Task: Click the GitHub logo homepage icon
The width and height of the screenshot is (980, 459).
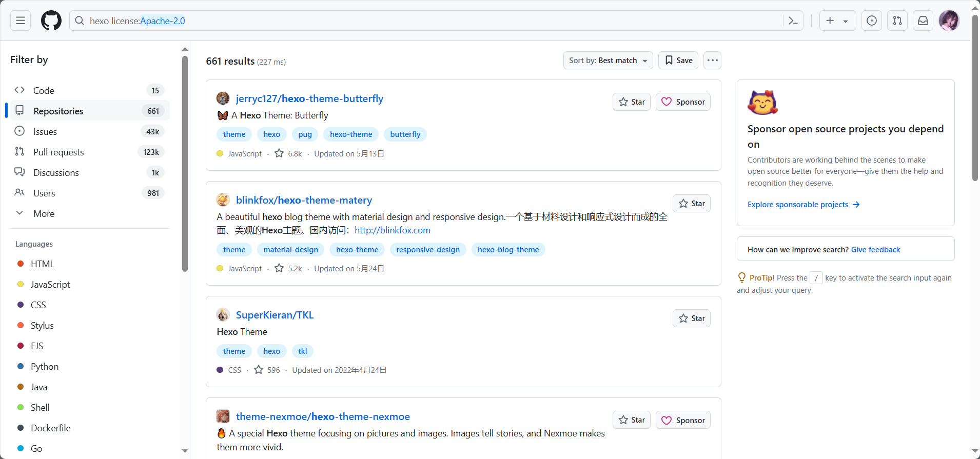Action: tap(51, 21)
